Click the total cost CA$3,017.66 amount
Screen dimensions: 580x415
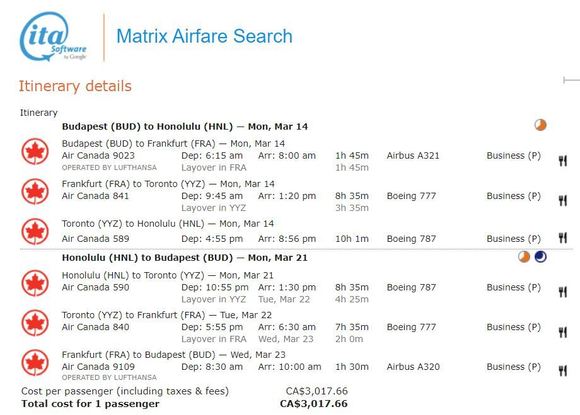[x=314, y=404]
